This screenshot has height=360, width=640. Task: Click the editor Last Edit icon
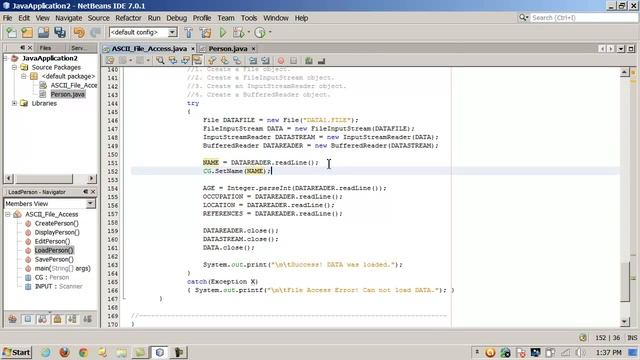click(110, 61)
